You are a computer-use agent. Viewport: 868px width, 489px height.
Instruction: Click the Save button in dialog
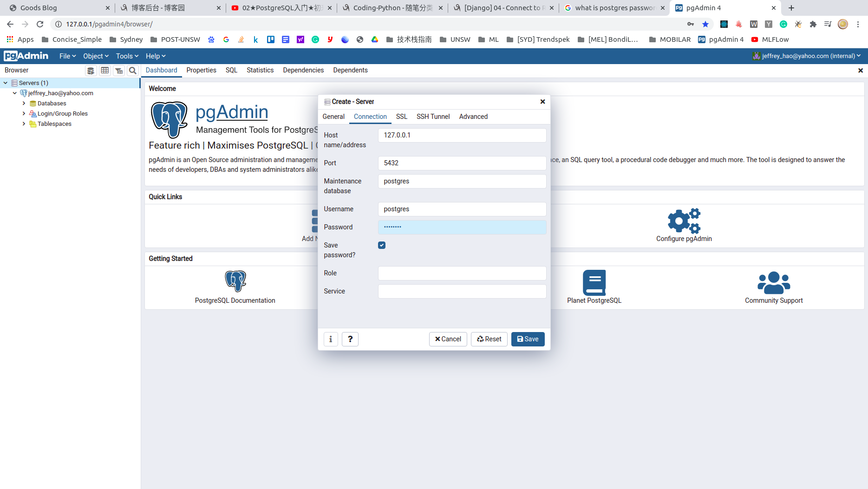pyautogui.click(x=528, y=339)
